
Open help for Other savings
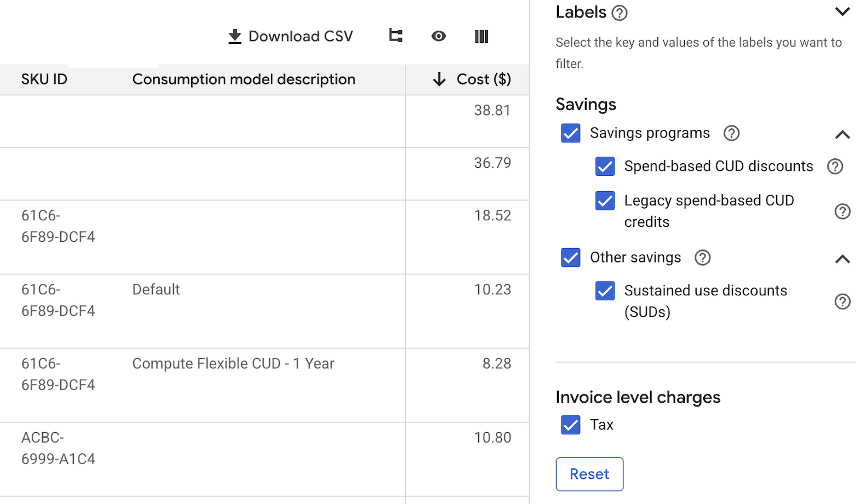click(x=702, y=257)
